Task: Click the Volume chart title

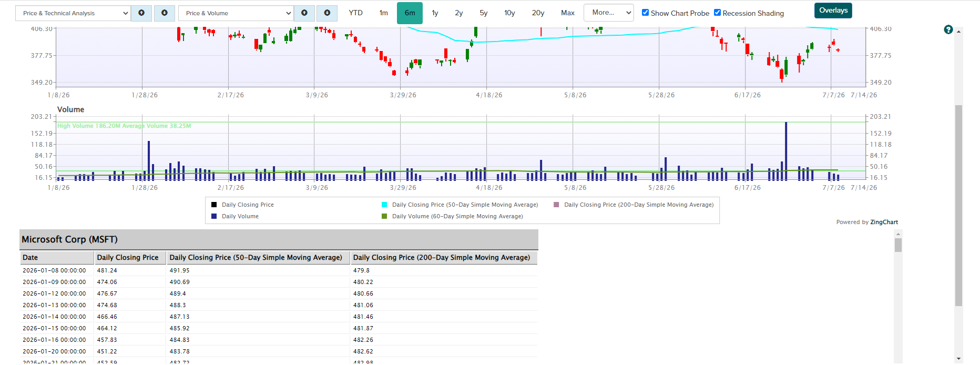Action: click(x=70, y=109)
